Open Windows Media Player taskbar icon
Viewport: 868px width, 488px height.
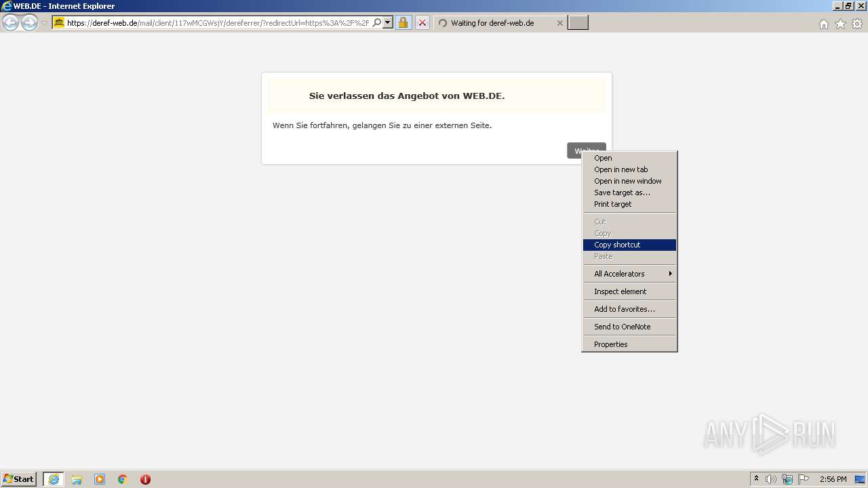[100, 479]
